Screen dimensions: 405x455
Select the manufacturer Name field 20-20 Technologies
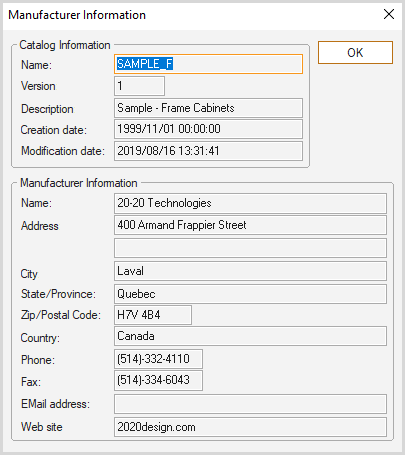coord(250,203)
